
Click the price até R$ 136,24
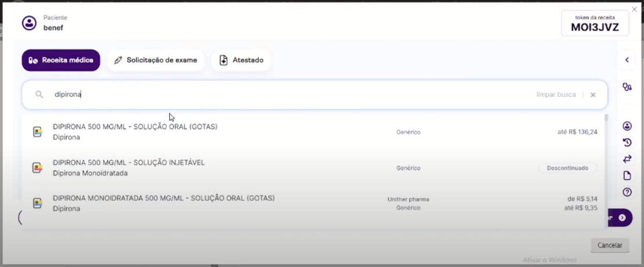pyautogui.click(x=577, y=132)
